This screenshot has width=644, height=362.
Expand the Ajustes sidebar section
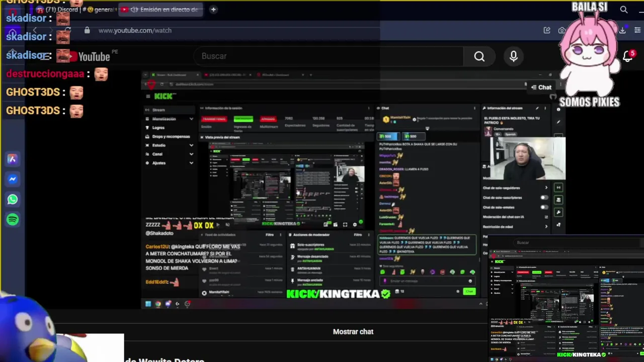[191, 163]
